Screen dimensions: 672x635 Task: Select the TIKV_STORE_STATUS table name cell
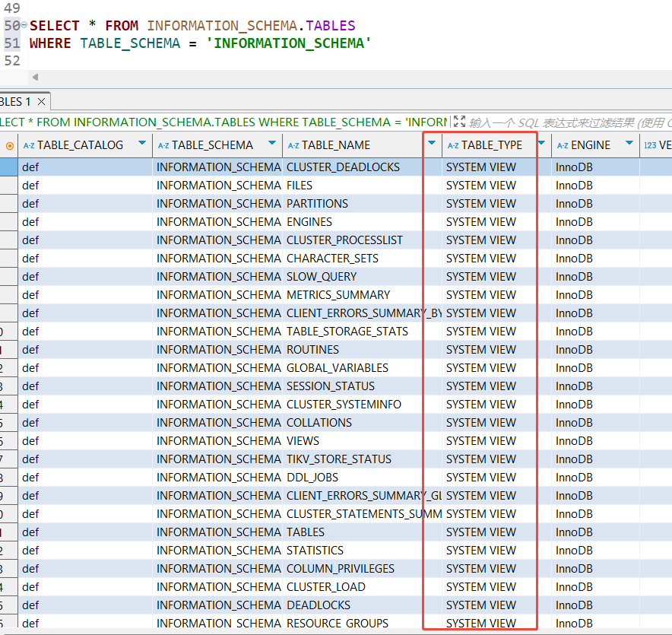tap(362, 459)
